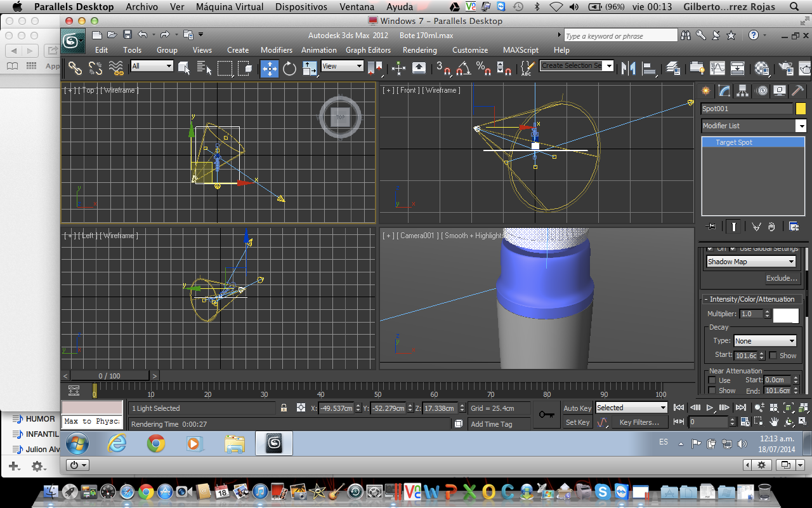Viewport: 812px width, 508px height.
Task: Click the Toggle Set Key Mode key icon
Action: (x=546, y=415)
